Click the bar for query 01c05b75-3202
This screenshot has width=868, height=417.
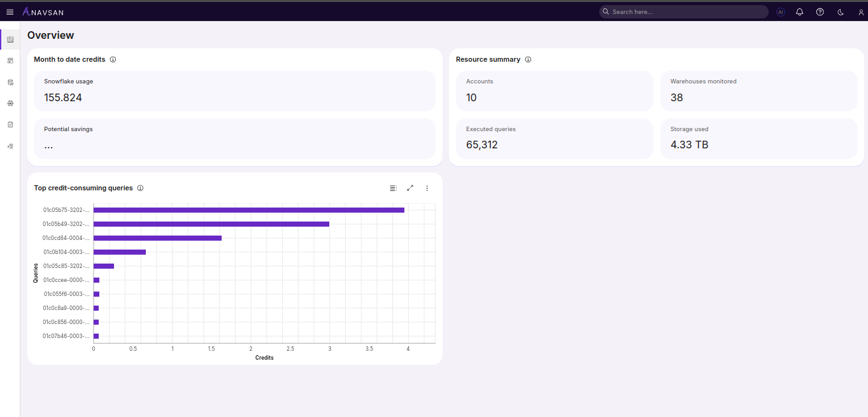[248, 210]
